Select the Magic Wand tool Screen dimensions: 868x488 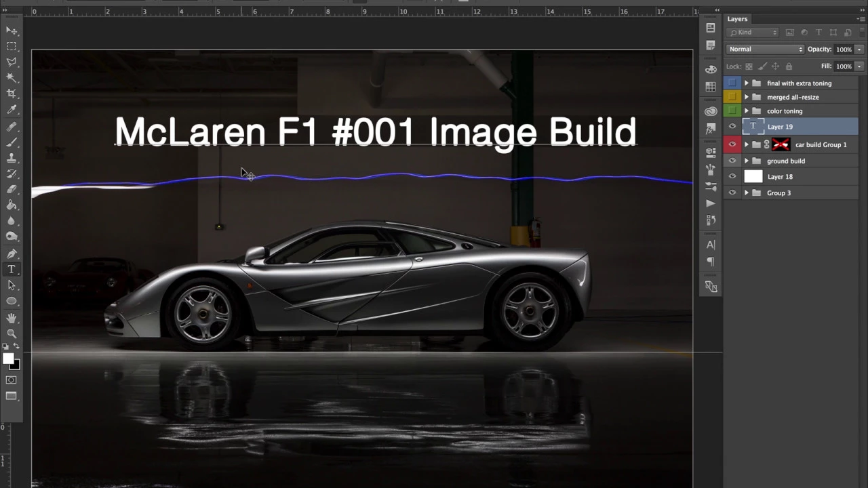pos(12,78)
